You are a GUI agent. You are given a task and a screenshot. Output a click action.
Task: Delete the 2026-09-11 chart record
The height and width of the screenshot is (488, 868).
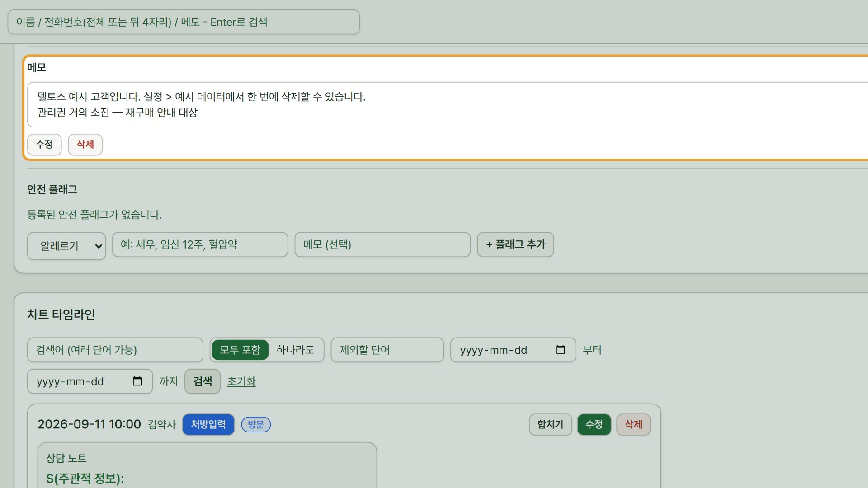633,424
